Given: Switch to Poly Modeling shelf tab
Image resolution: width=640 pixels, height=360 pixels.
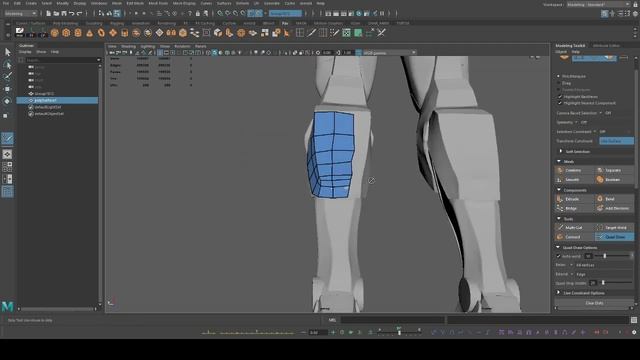Looking at the screenshot, I should pyautogui.click(x=65, y=23).
